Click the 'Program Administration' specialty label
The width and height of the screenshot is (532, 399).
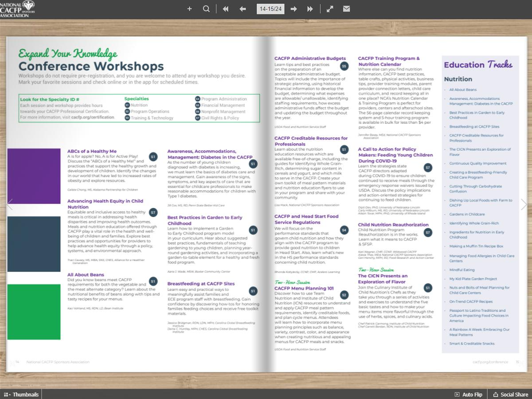tap(224, 99)
